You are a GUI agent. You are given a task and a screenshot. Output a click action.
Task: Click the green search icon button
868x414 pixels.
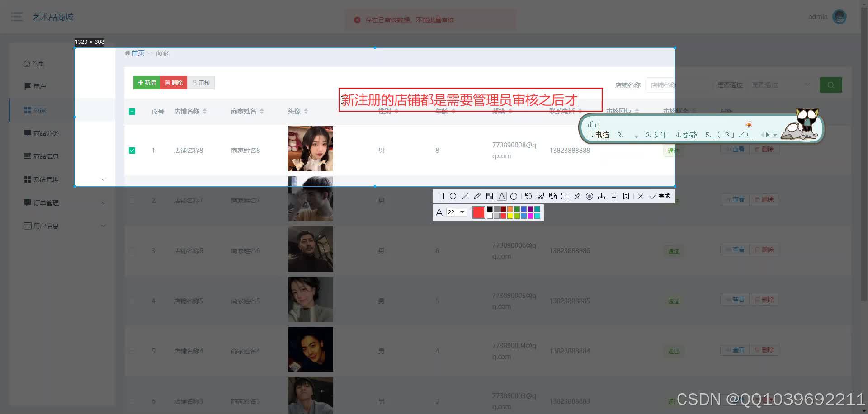(x=831, y=85)
